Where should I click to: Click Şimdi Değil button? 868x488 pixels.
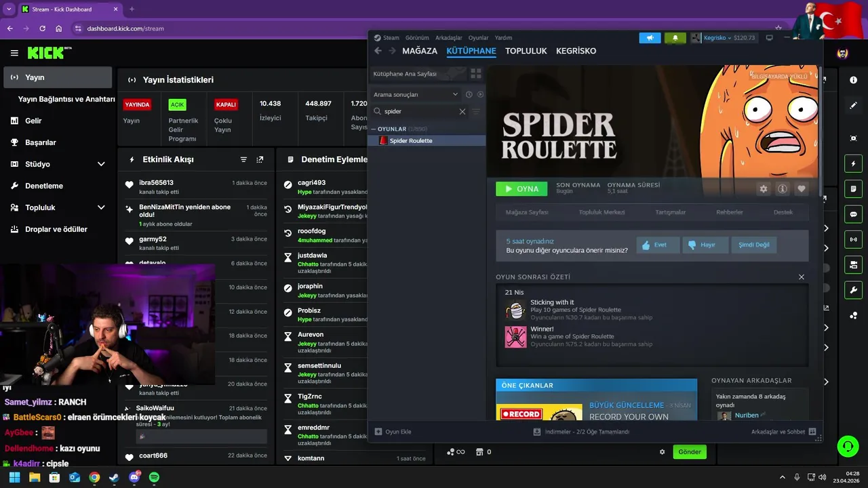(754, 245)
